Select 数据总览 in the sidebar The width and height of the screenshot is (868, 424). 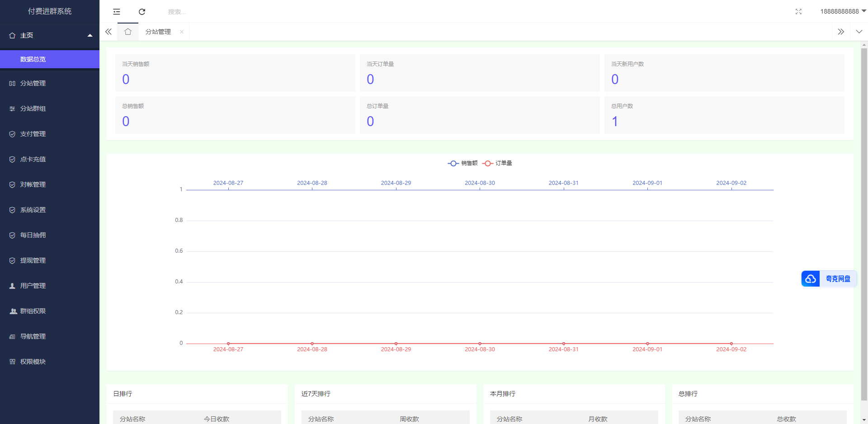(50, 59)
